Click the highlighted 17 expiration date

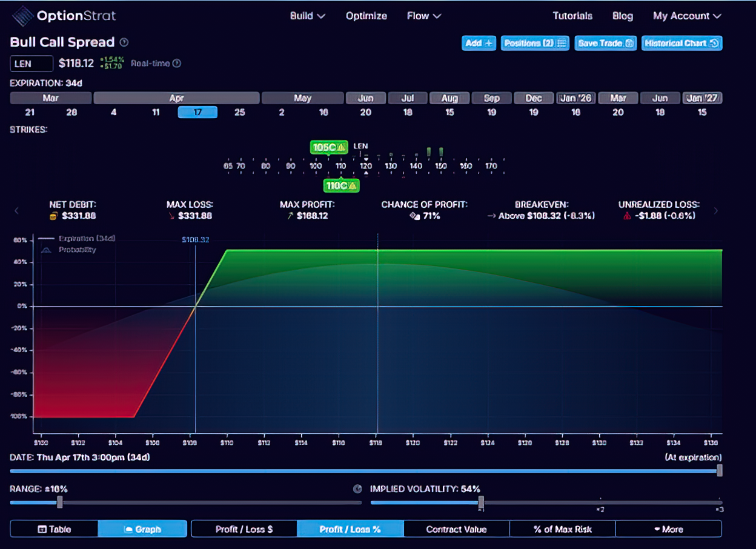(x=197, y=112)
